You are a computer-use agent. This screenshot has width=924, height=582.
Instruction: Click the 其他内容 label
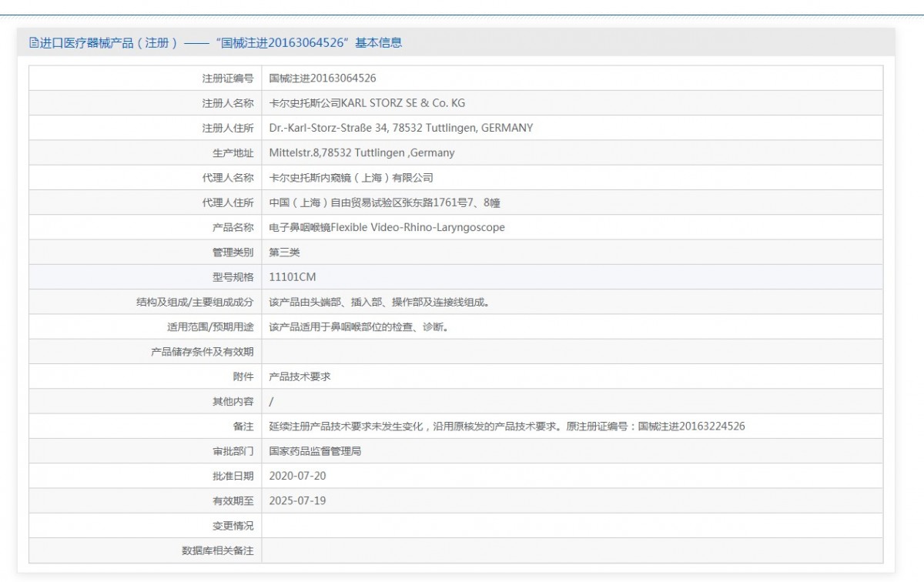click(233, 401)
